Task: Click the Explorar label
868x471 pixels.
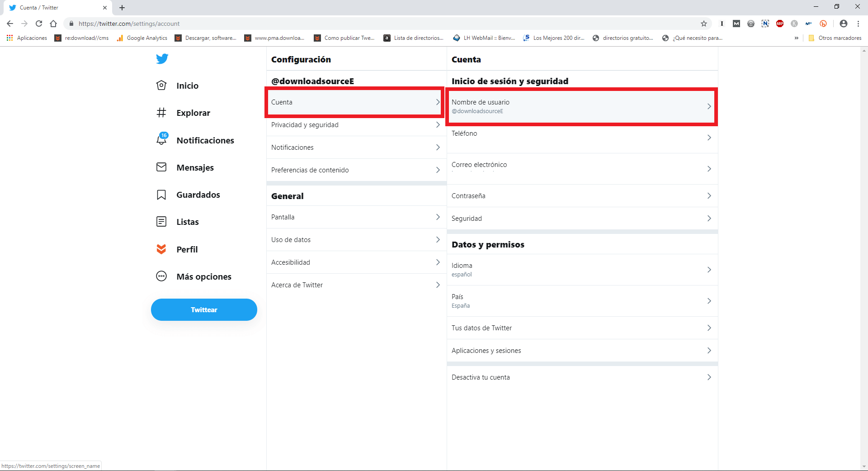Action: (193, 113)
